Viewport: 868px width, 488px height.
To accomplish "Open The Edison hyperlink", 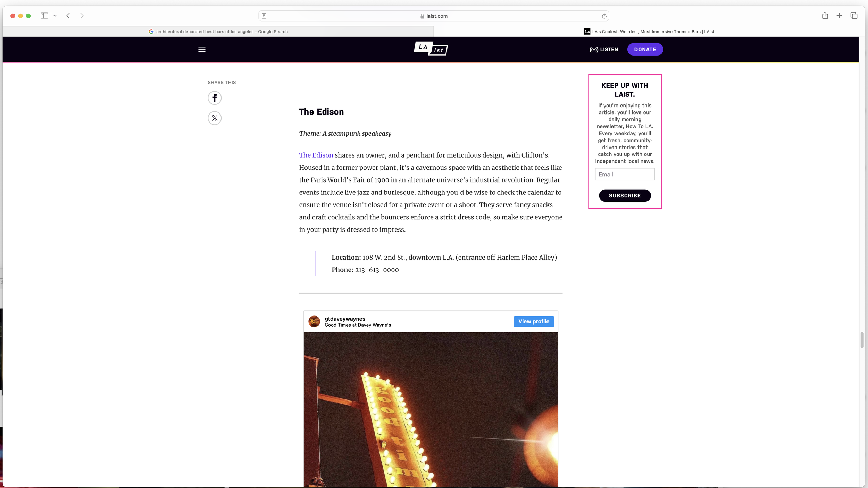I will 316,155.
